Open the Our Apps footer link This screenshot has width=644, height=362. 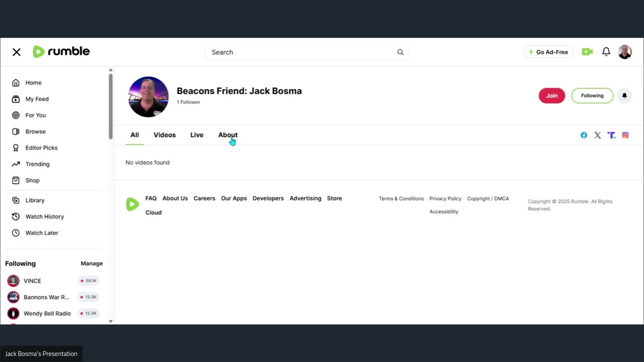[234, 199]
